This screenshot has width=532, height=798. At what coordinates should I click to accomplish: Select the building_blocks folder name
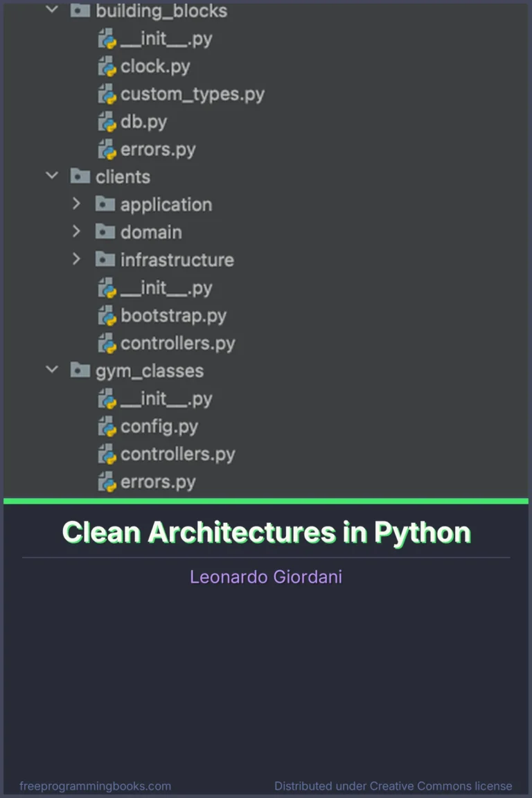(161, 10)
